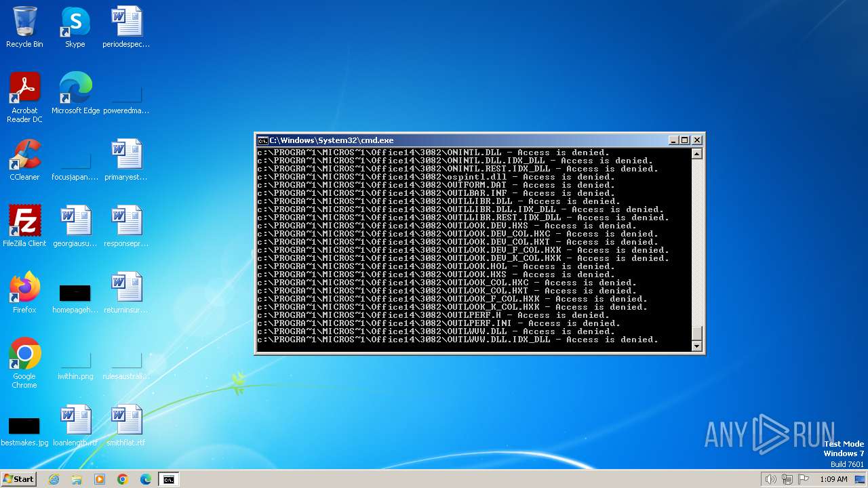Select the loanlength.rtf document icon
Image resolution: width=868 pixels, height=488 pixels.
(x=75, y=426)
